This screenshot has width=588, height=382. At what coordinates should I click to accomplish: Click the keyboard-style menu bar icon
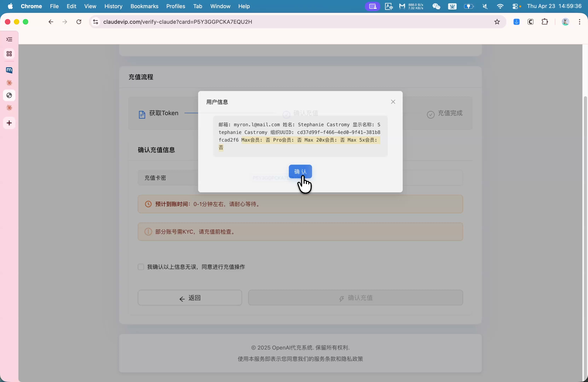(x=452, y=6)
